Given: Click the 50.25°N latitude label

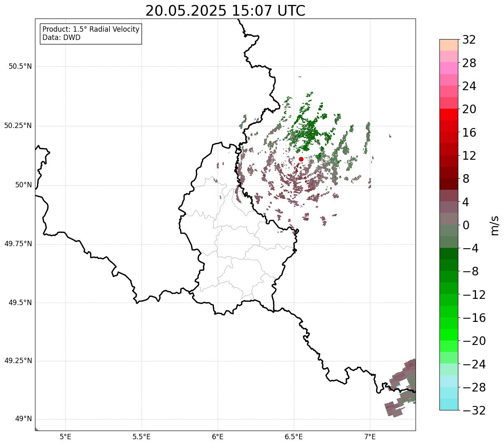Looking at the screenshot, I should [x=18, y=126].
